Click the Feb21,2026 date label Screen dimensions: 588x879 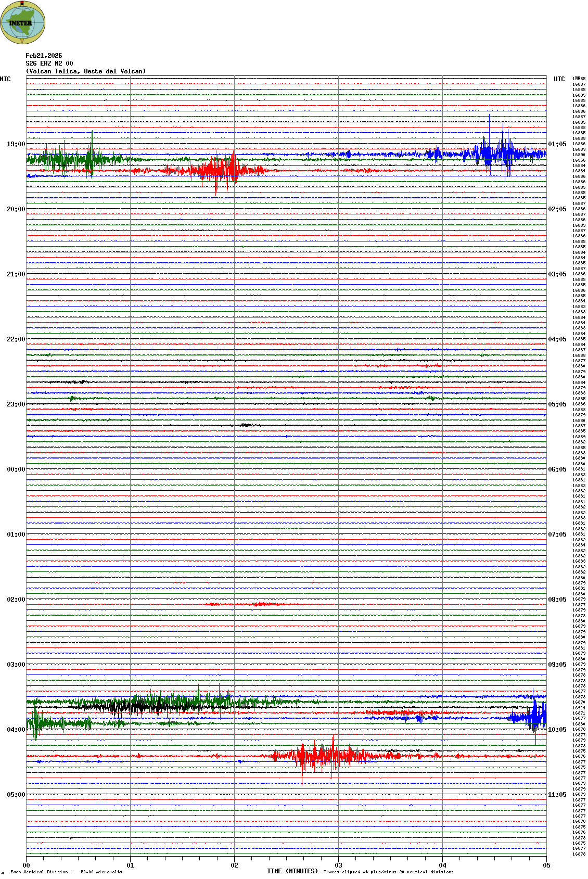point(44,56)
